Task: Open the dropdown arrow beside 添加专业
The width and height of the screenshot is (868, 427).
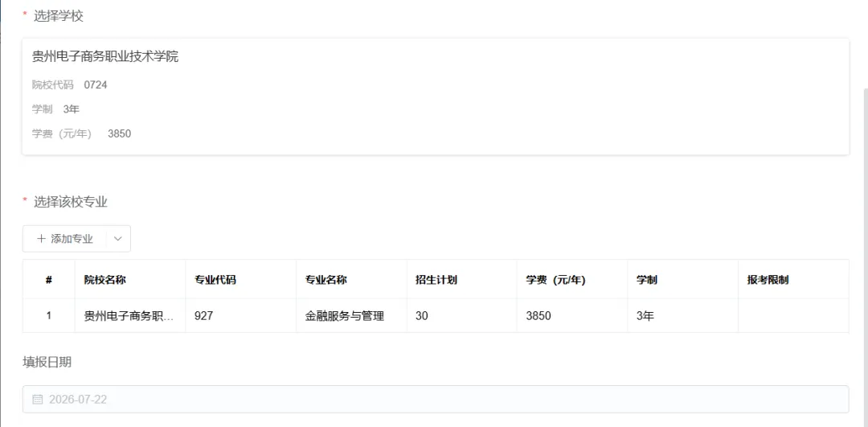Action: (x=118, y=239)
